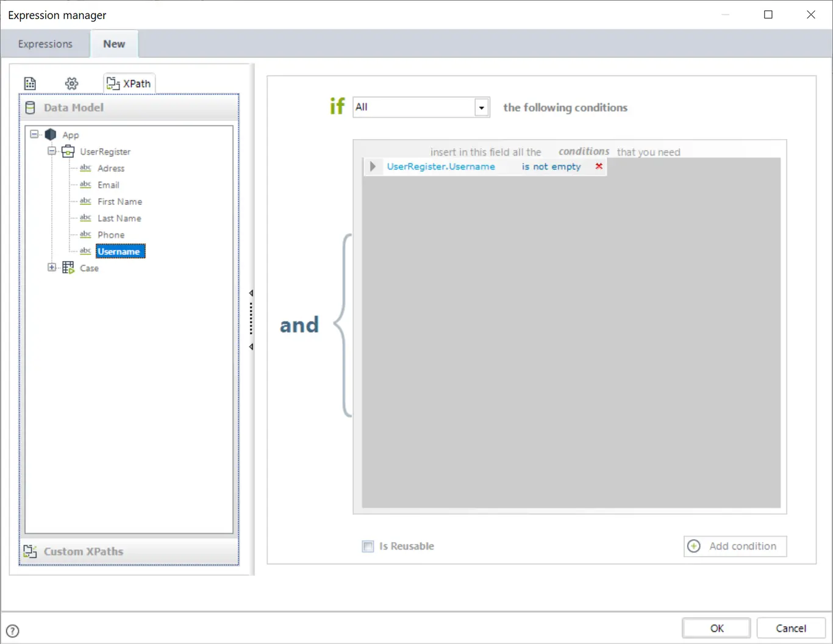Expand the Case tree node

point(52,267)
